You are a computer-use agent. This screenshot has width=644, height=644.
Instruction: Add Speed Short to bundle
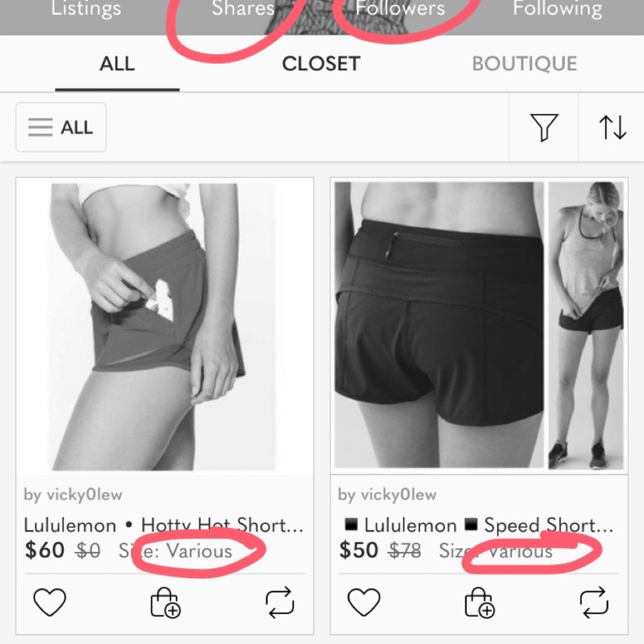(x=480, y=603)
